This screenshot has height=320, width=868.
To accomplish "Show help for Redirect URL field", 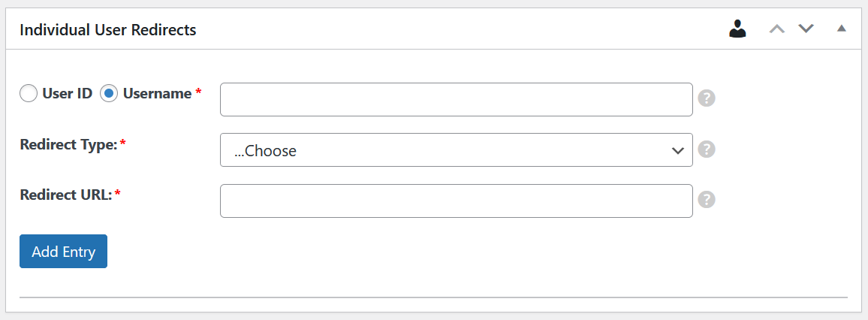I will (x=706, y=200).
